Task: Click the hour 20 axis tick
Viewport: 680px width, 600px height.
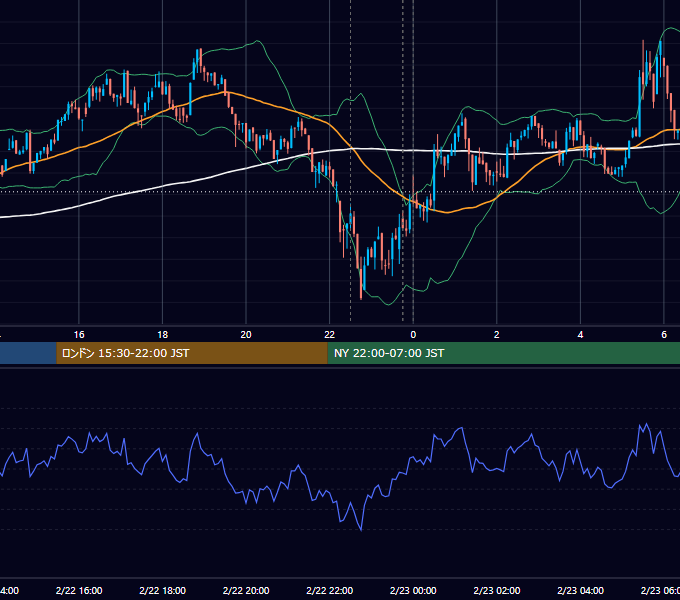Action: (x=246, y=335)
